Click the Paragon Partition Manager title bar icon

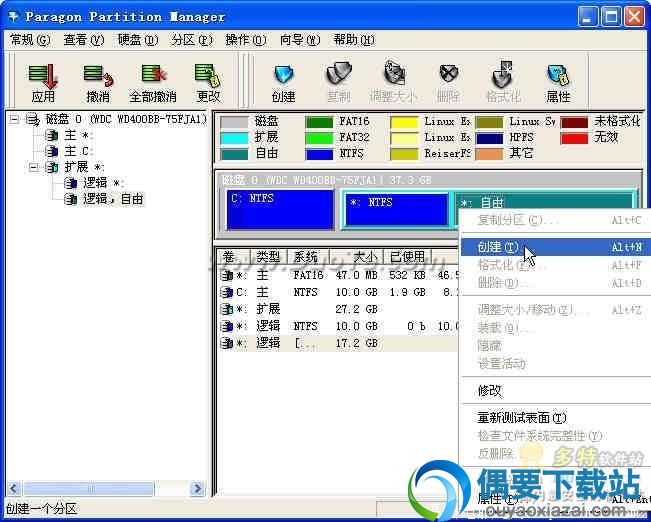click(14, 17)
